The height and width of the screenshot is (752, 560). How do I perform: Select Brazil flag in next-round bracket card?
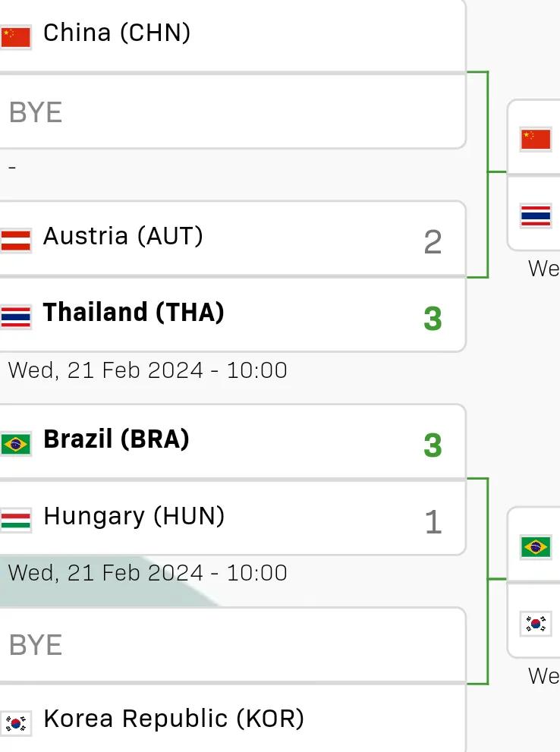click(x=536, y=546)
